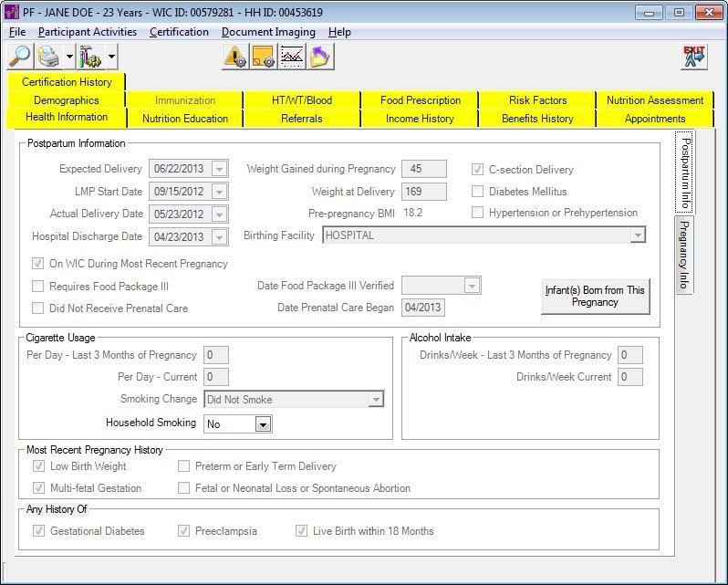Open the growth chart graph icon
The width and height of the screenshot is (728, 585).
point(292,57)
